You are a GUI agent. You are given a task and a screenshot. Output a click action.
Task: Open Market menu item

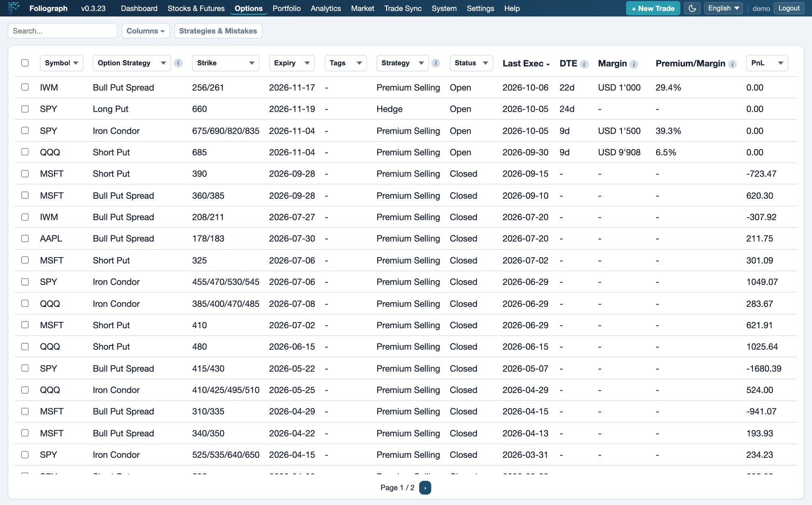click(x=363, y=8)
